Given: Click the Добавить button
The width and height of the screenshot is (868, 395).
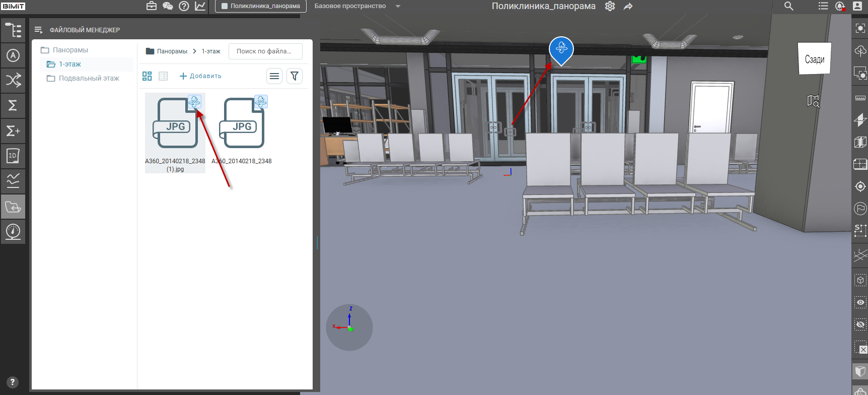Looking at the screenshot, I should tap(200, 76).
